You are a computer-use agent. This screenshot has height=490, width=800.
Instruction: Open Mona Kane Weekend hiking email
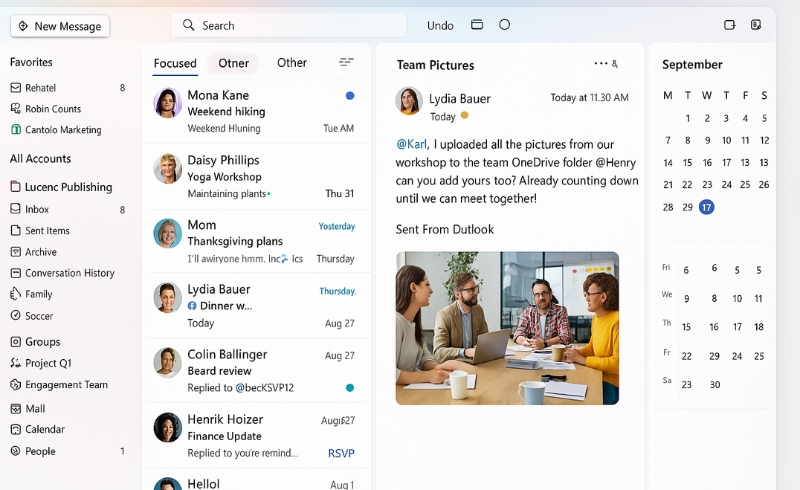257,111
